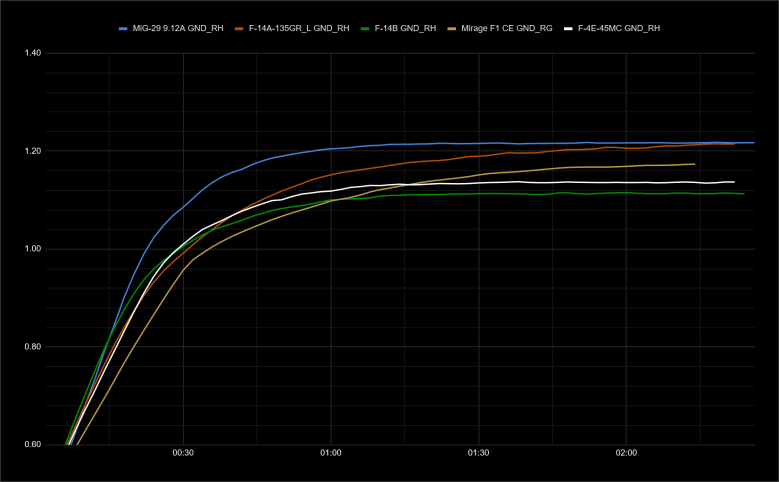Select the Mirage F1 CE GND_RG legend label
This screenshot has width=779, height=482.
pyautogui.click(x=506, y=29)
